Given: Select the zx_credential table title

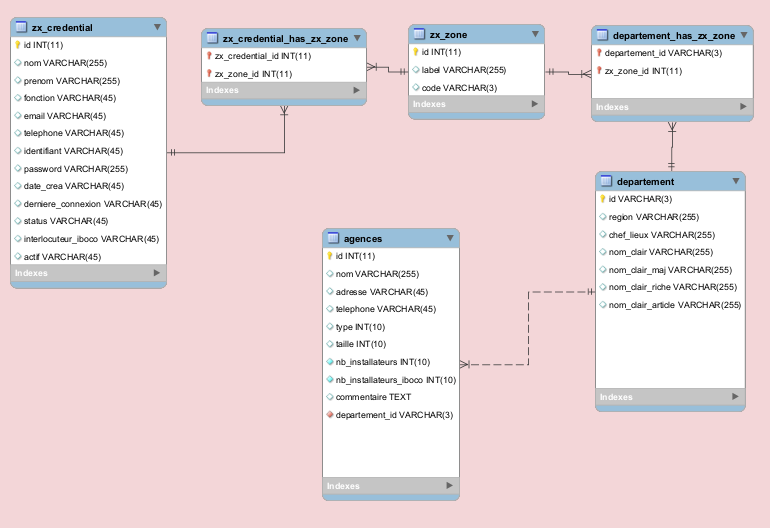Looking at the screenshot, I should pos(62,28).
